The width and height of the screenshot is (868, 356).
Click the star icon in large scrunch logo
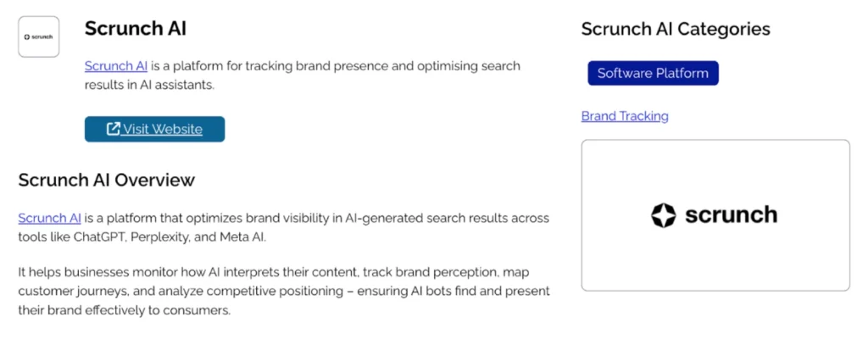coord(663,215)
